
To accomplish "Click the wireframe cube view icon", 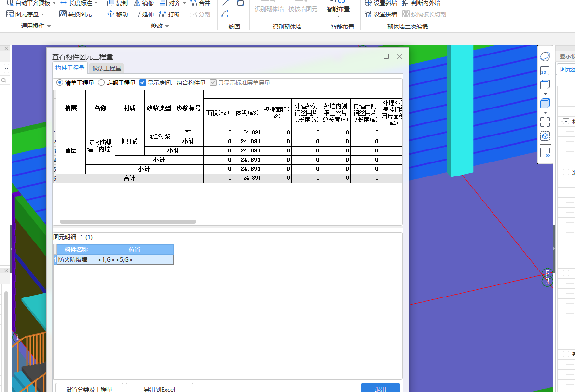I will click(x=545, y=84).
